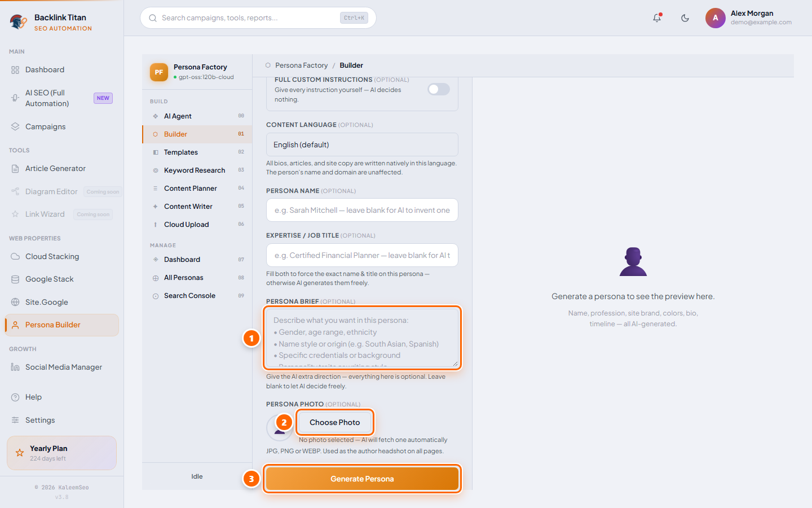
Task: Click the Site.Google globe icon
Action: pos(15,303)
